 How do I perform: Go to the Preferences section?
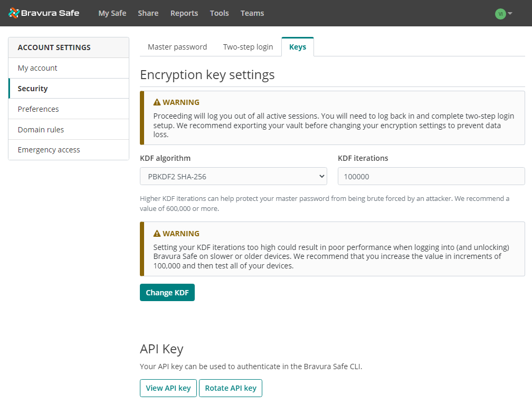point(37,109)
